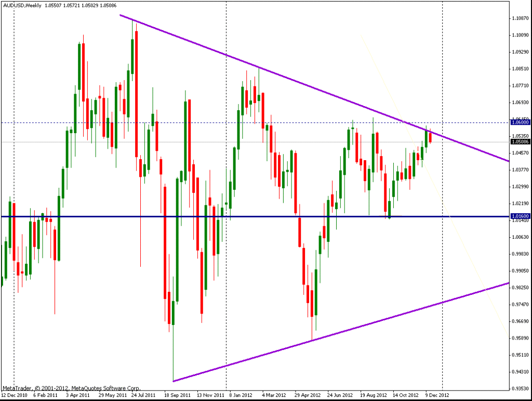Click the 12 Dec 2010 date label

14,395
